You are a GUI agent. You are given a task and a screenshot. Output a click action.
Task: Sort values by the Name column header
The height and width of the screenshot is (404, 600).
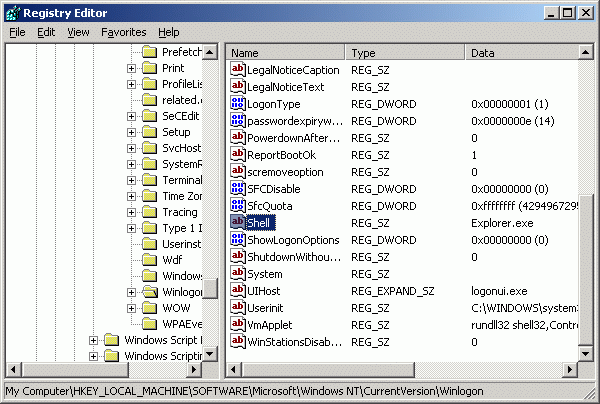(x=285, y=52)
